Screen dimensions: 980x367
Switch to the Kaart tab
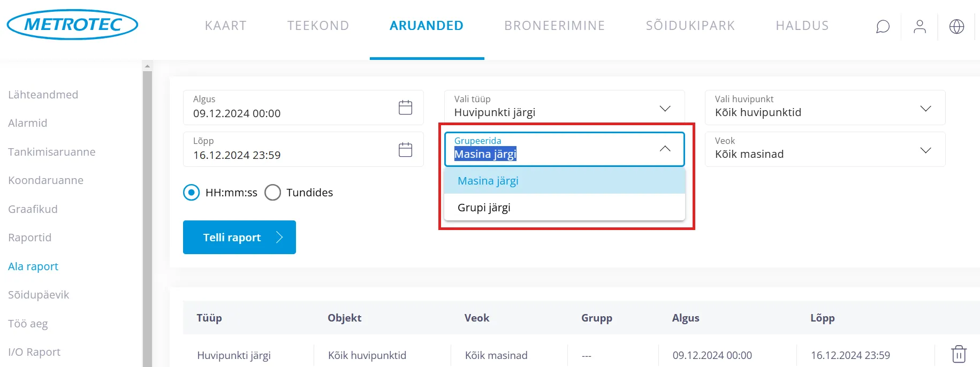pyautogui.click(x=225, y=26)
